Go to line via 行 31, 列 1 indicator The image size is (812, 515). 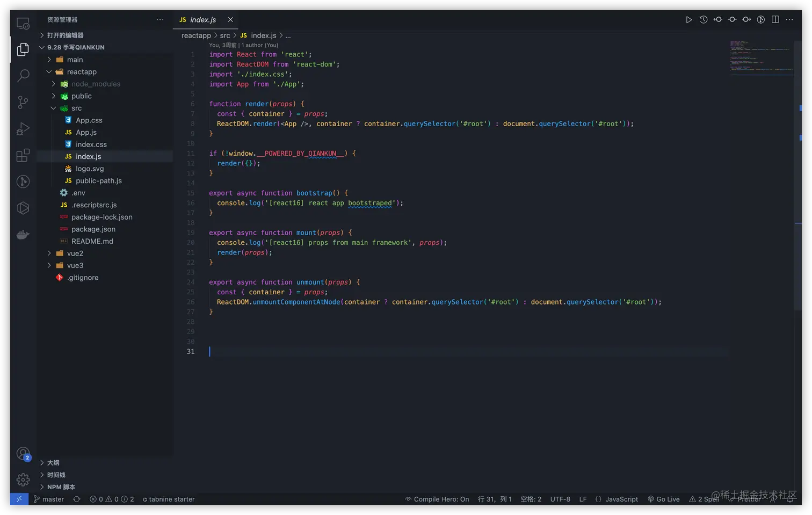pyautogui.click(x=495, y=499)
